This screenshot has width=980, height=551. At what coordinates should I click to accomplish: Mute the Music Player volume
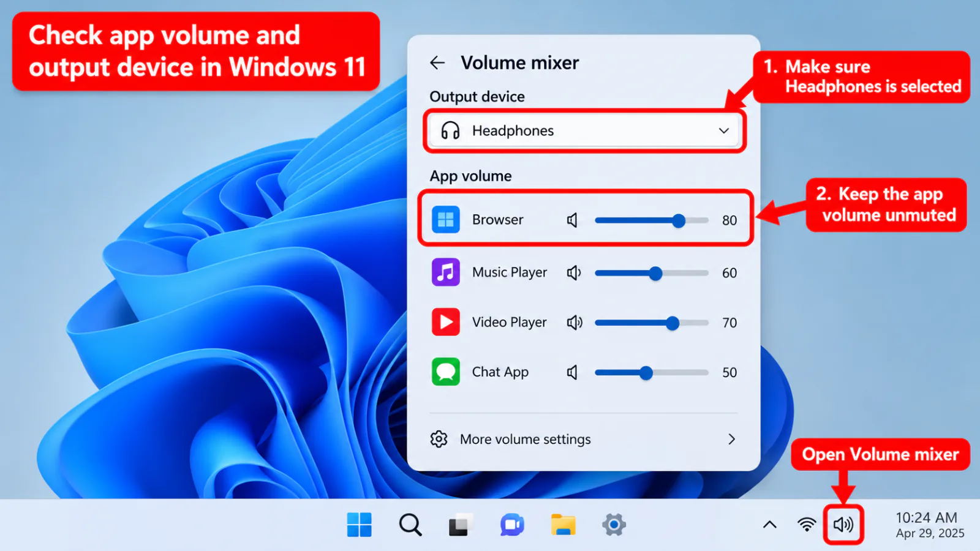click(574, 272)
